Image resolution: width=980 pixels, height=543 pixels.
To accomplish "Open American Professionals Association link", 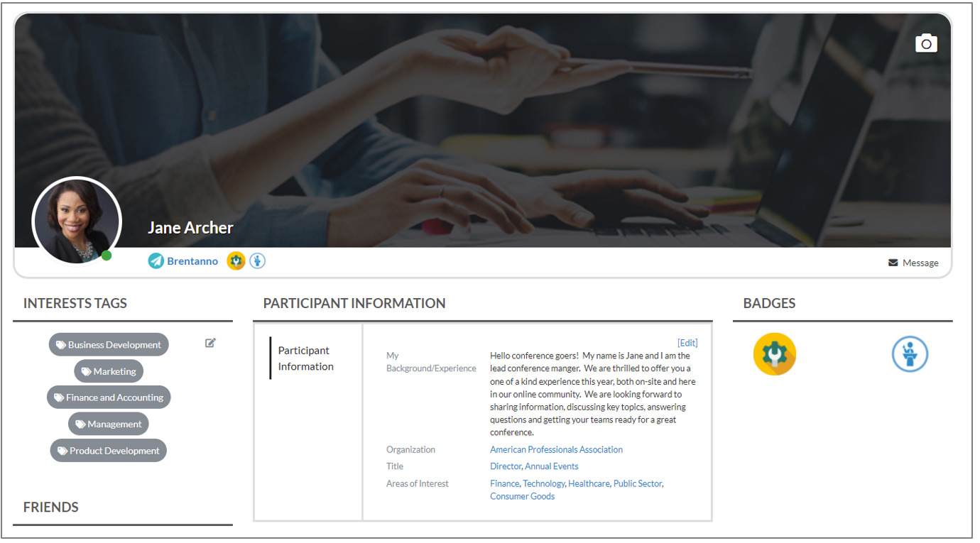I will 556,449.
